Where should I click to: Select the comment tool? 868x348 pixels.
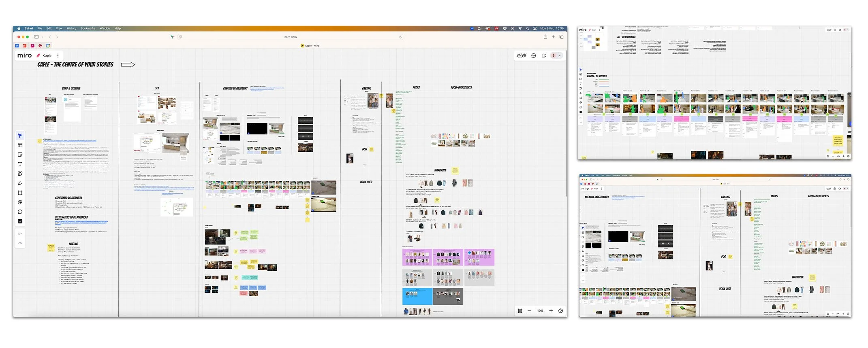(20, 212)
